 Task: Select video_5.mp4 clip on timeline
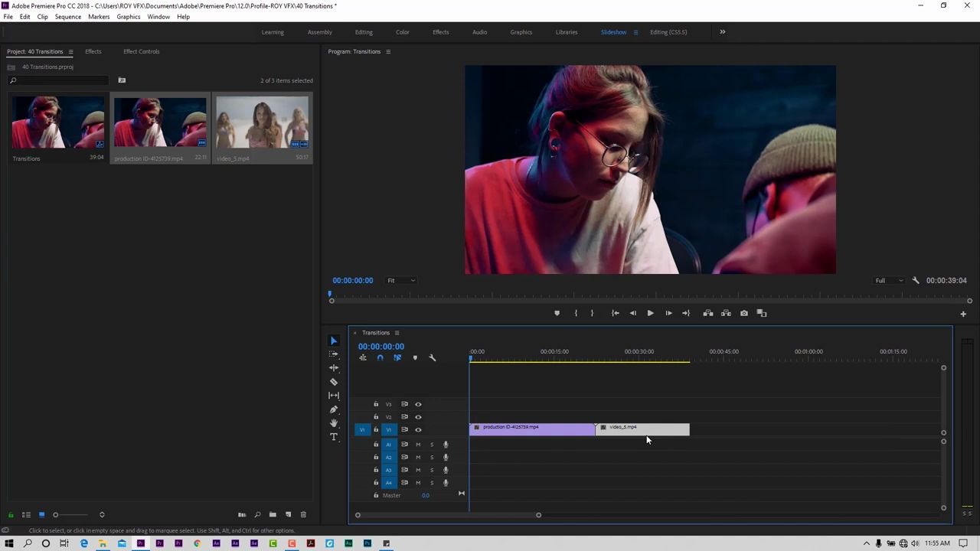(x=642, y=430)
